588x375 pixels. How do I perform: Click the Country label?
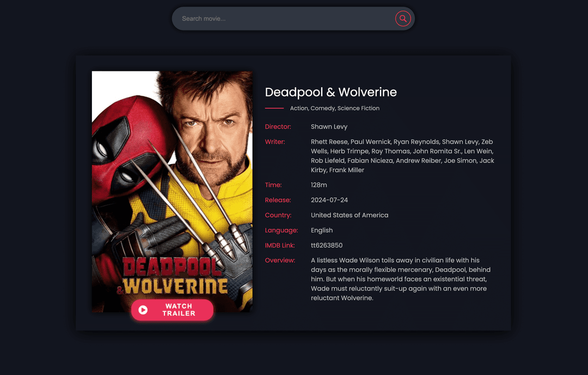(278, 215)
